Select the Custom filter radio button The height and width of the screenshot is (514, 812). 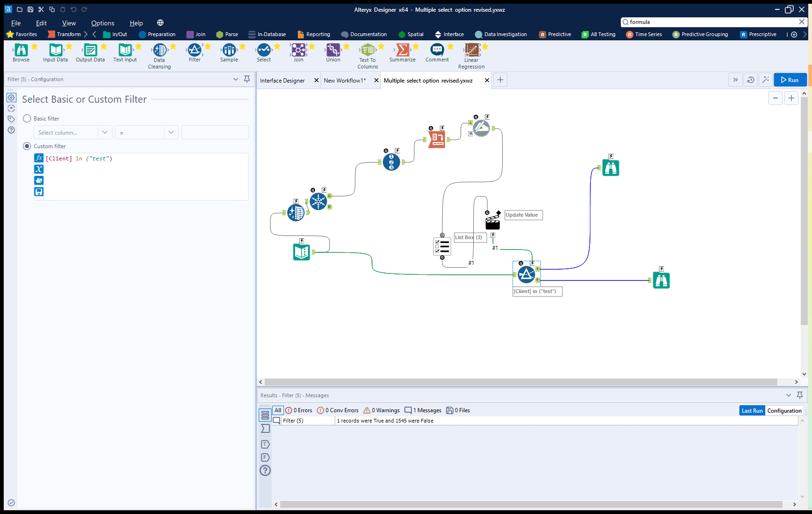click(27, 146)
